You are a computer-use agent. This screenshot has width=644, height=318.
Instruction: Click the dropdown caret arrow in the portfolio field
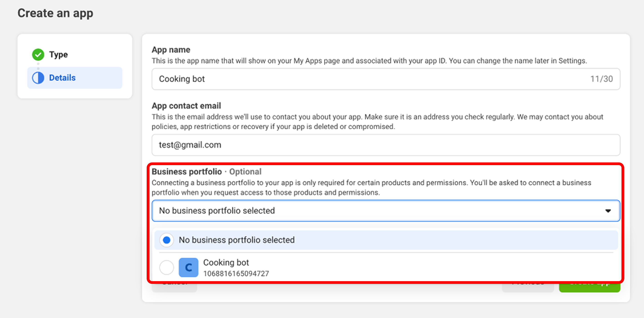[x=608, y=211]
